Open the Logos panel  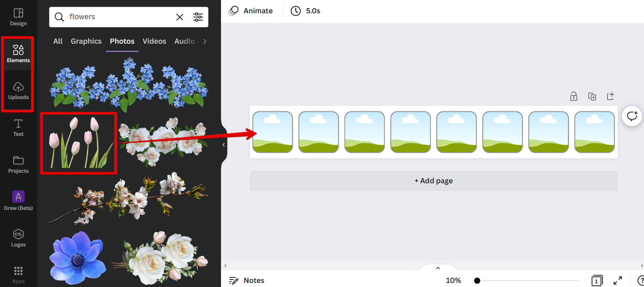coord(18,238)
